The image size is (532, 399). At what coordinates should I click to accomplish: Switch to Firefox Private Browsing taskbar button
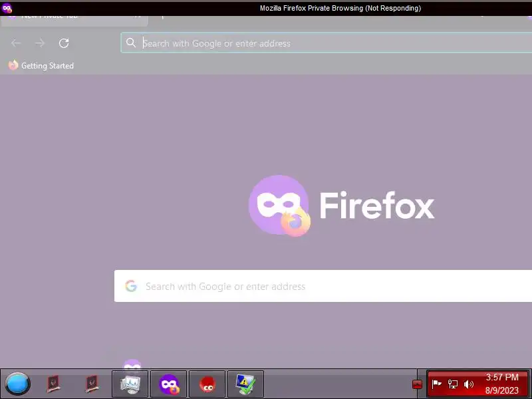click(x=169, y=384)
